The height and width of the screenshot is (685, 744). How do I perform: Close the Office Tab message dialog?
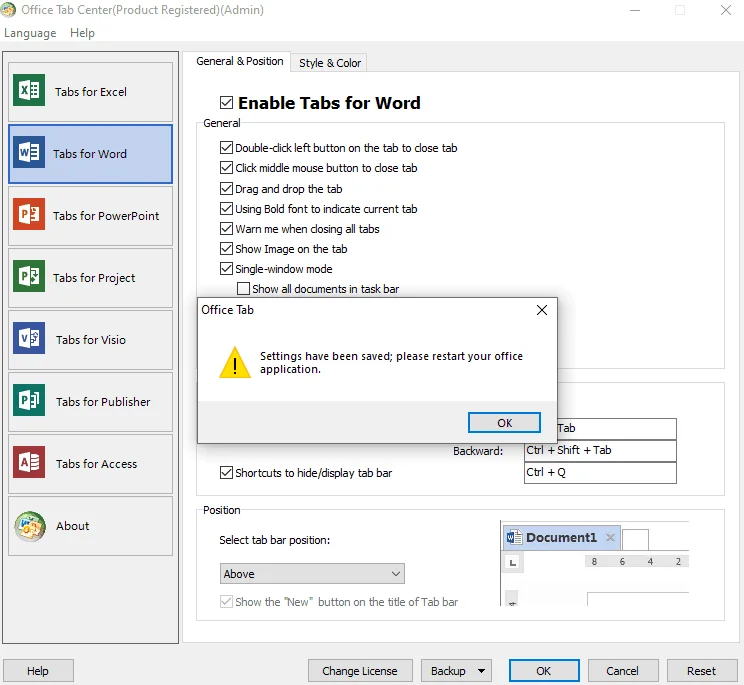pos(542,310)
